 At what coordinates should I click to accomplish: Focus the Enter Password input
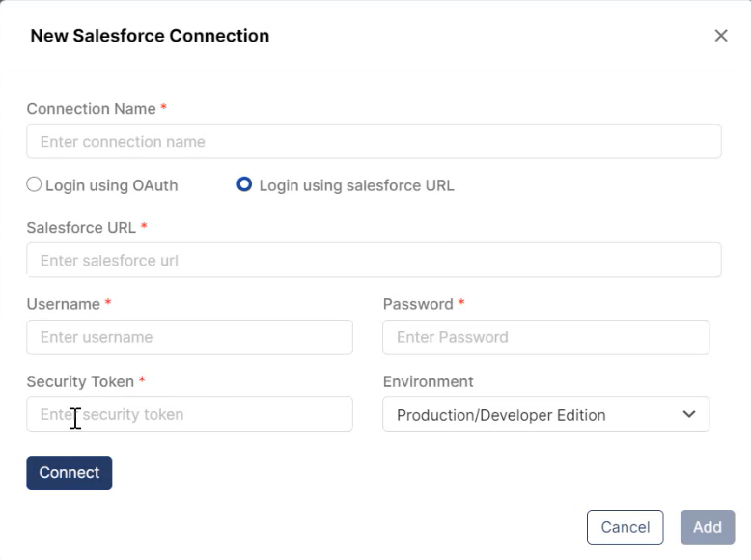pyautogui.click(x=545, y=337)
